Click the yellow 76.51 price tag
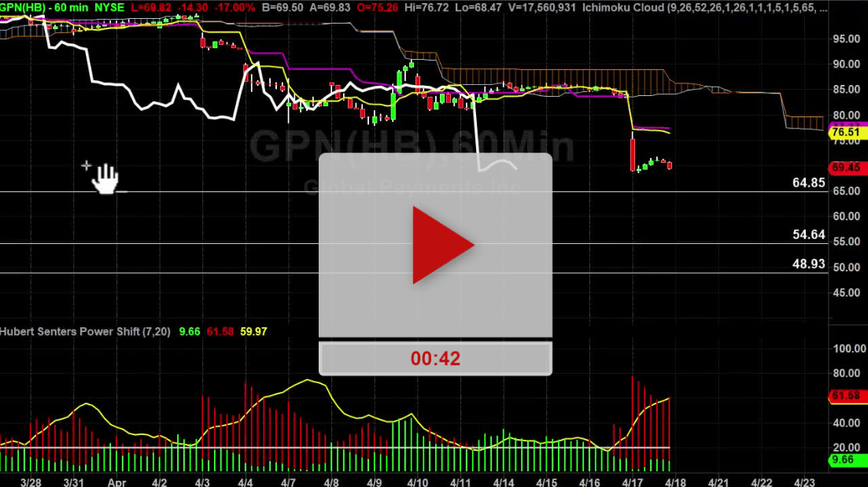This screenshot has height=487, width=868. pyautogui.click(x=847, y=132)
